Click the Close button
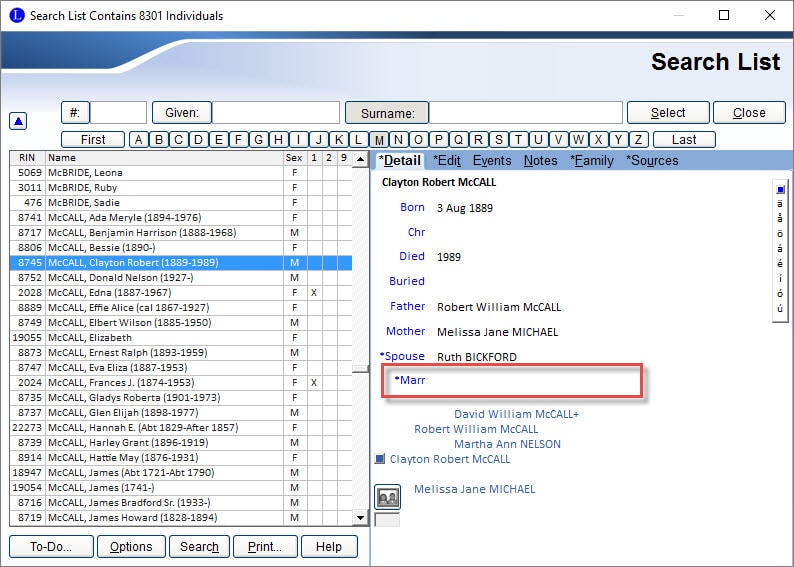The height and width of the screenshot is (567, 794). point(749,112)
